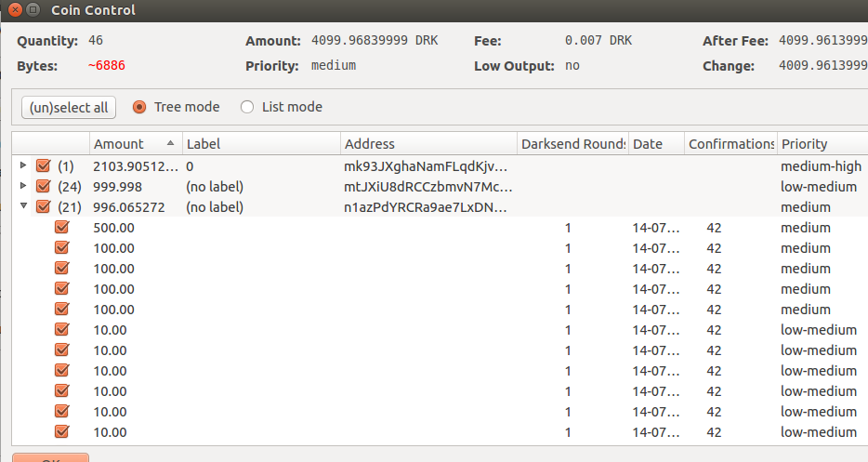Screen dimensions: 868x462
Task: Click the Low Output value no
Action: [x=572, y=65]
